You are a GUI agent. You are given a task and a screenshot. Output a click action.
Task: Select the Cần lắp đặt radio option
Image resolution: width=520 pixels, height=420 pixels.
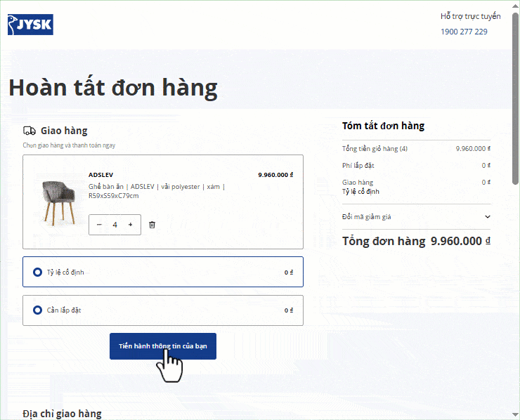click(x=38, y=310)
